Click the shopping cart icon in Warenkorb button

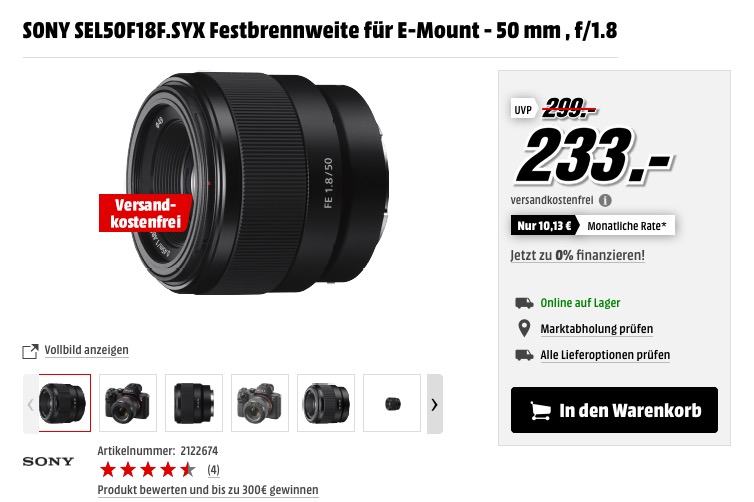coord(540,411)
